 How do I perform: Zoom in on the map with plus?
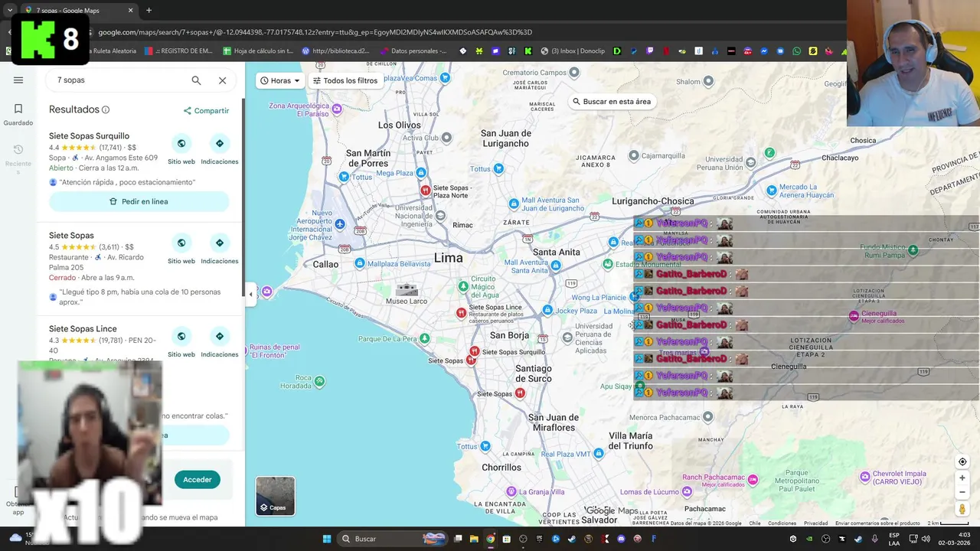click(962, 478)
